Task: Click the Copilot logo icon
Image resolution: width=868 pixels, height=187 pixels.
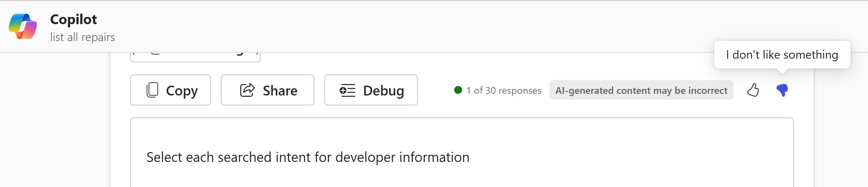Action: coord(22,26)
